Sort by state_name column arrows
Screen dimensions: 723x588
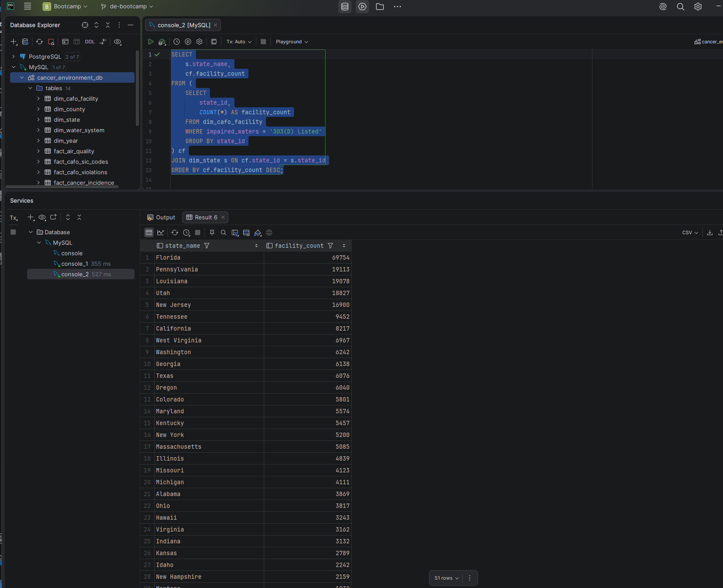[256, 246]
